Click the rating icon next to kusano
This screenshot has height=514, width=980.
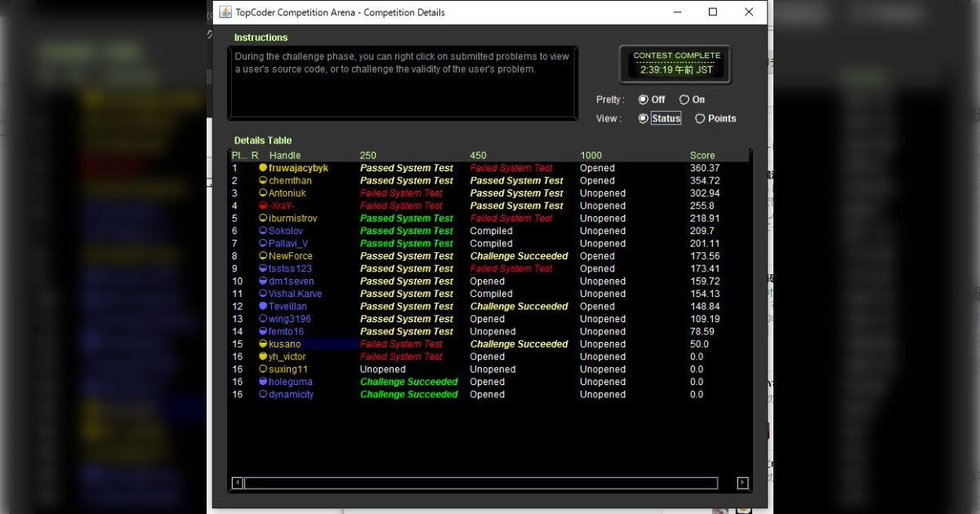coord(263,344)
